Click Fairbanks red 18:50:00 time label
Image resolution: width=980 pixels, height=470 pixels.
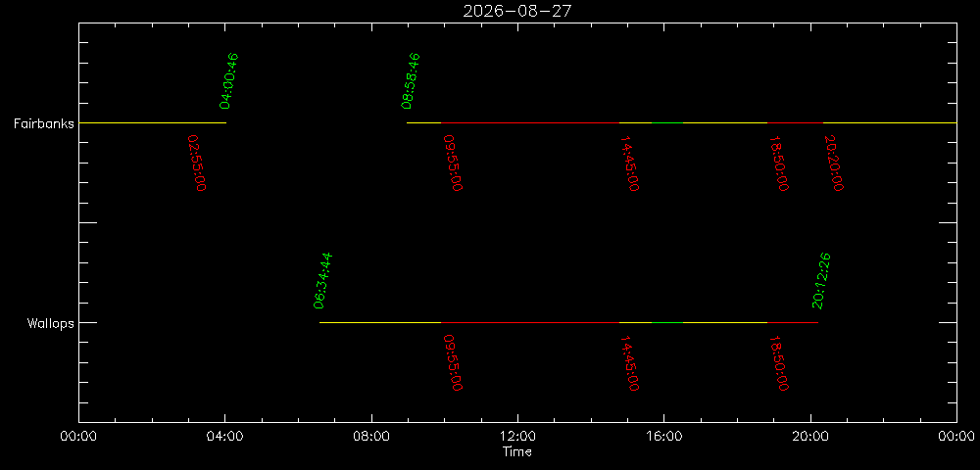tap(779, 163)
